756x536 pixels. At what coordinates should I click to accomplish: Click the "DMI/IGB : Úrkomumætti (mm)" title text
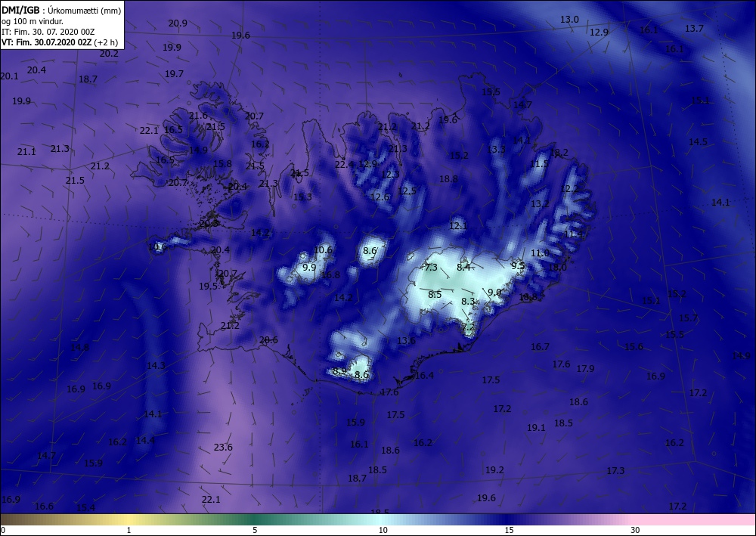click(61, 10)
